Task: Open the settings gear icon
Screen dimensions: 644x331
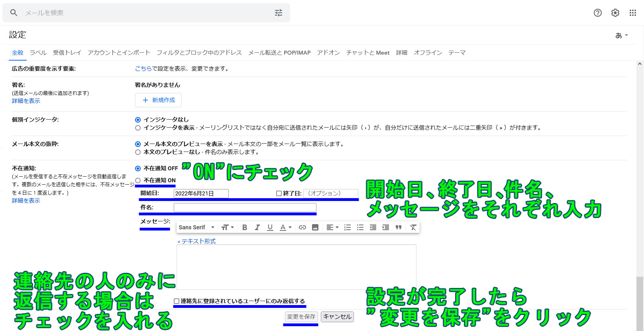Action: (x=615, y=13)
